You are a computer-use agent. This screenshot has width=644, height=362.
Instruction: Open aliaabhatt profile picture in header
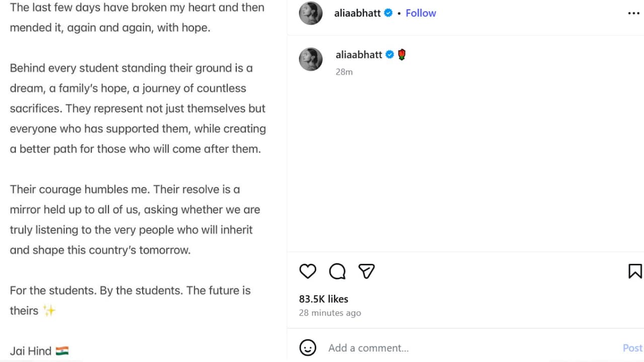pos(310,13)
